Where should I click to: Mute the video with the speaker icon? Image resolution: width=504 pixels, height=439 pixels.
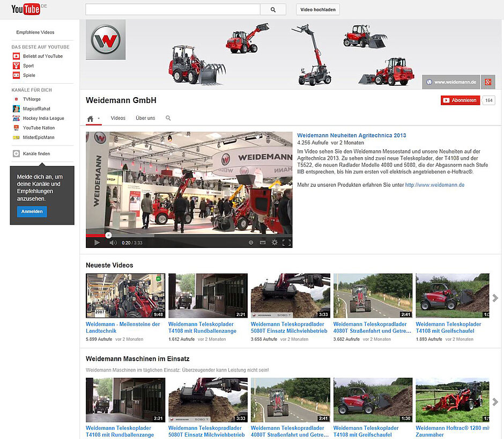(x=113, y=243)
